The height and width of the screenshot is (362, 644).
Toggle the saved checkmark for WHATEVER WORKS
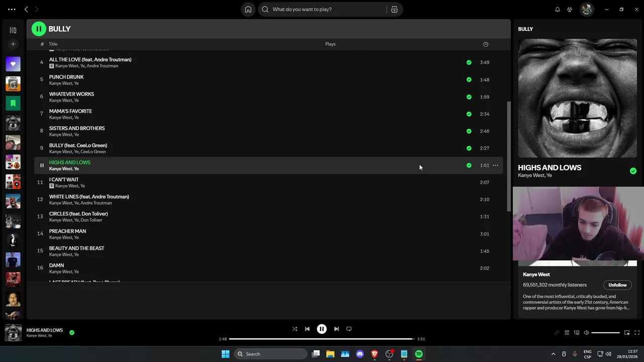469,97
